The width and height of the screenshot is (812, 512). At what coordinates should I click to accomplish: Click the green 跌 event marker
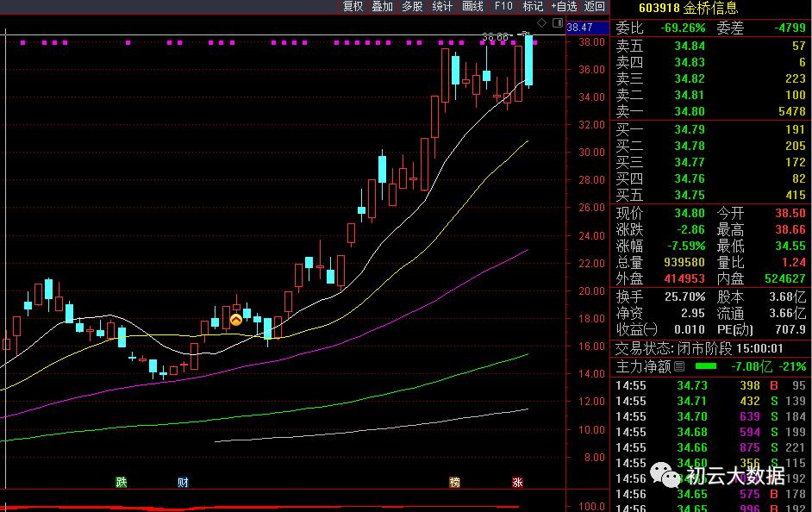tap(122, 482)
